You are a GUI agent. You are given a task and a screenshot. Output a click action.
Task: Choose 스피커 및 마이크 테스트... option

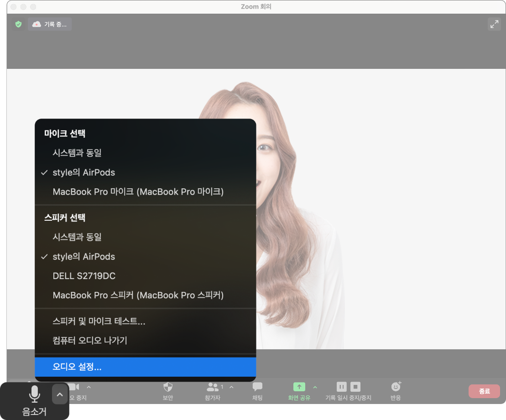99,321
